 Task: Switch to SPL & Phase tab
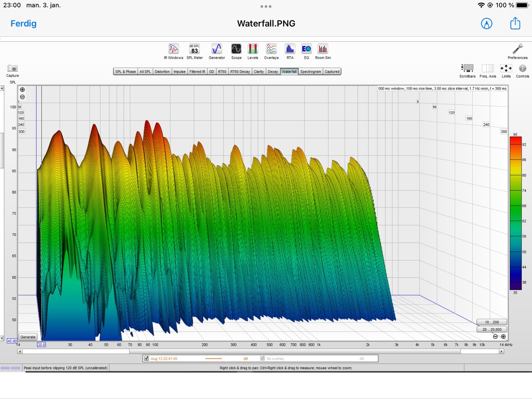pyautogui.click(x=126, y=72)
